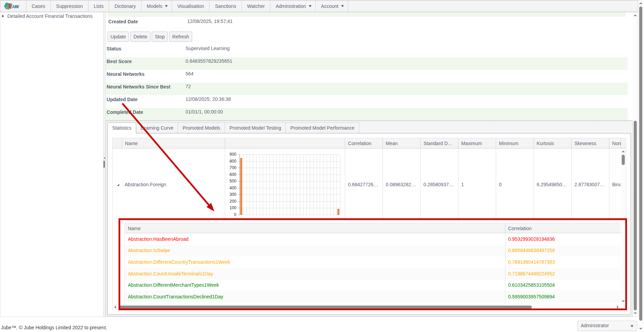
Task: Open the Administration dropdown menu
Action: [293, 6]
